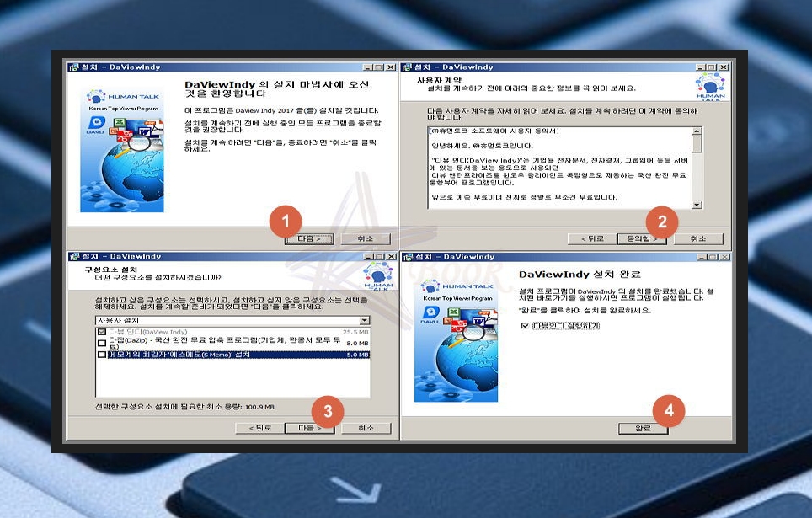The height and width of the screenshot is (518, 812).
Task: Click the globe banner image in welcome window
Action: tap(122, 150)
